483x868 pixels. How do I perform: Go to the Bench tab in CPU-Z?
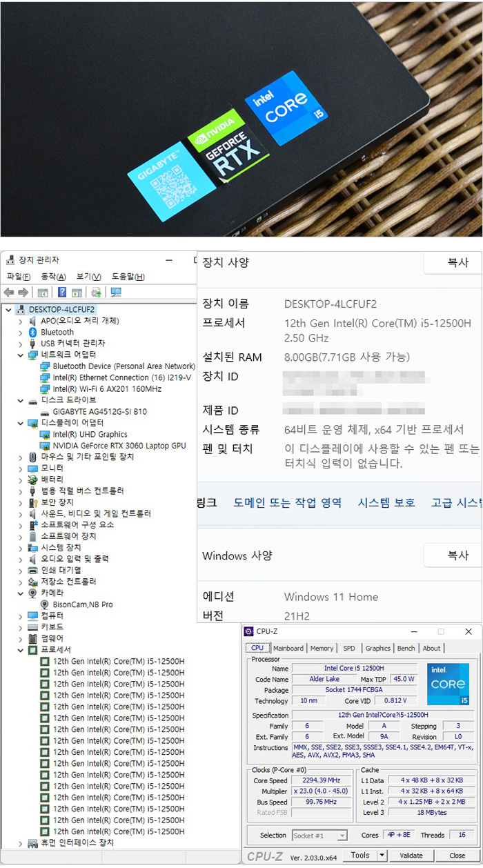pyautogui.click(x=406, y=648)
